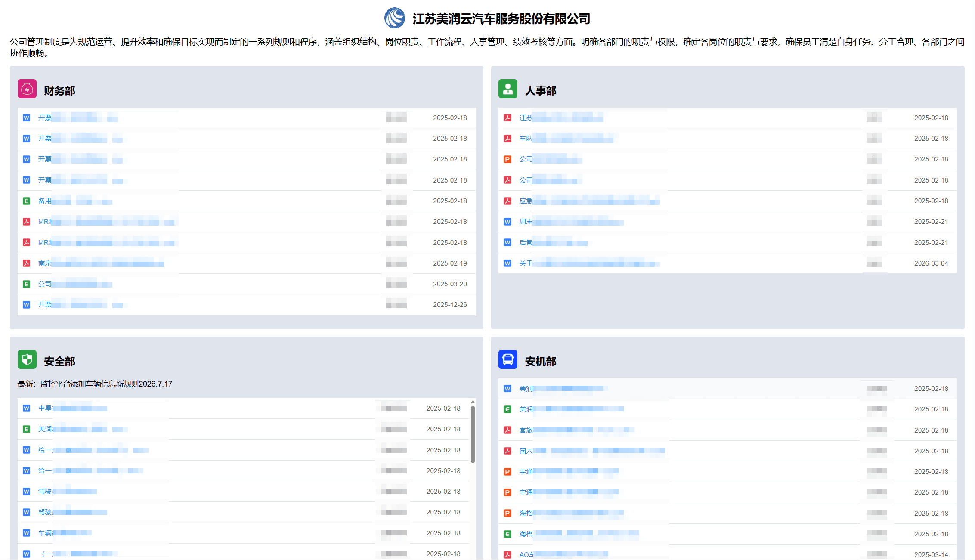This screenshot has height=560, width=975.
Task: Click the company name title 江苏美润云汽车服务股份有限公司
Action: 501,19
